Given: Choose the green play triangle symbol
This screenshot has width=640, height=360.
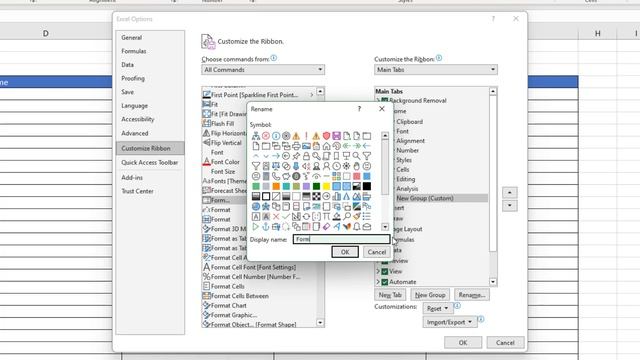Looking at the screenshot, I should pyautogui.click(x=256, y=227).
